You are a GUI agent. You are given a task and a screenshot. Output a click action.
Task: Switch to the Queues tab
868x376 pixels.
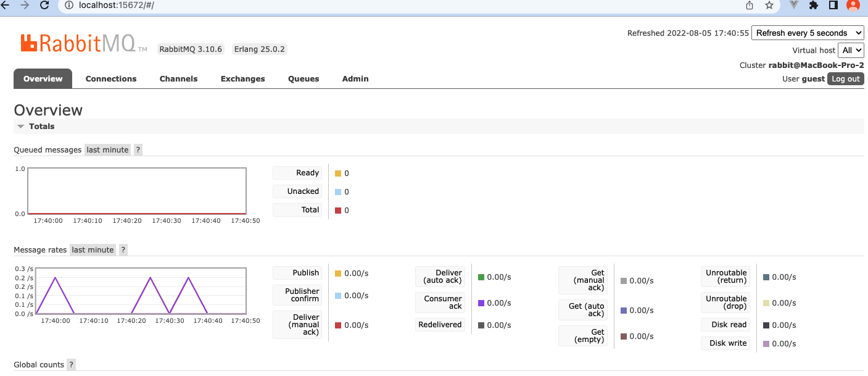point(304,79)
